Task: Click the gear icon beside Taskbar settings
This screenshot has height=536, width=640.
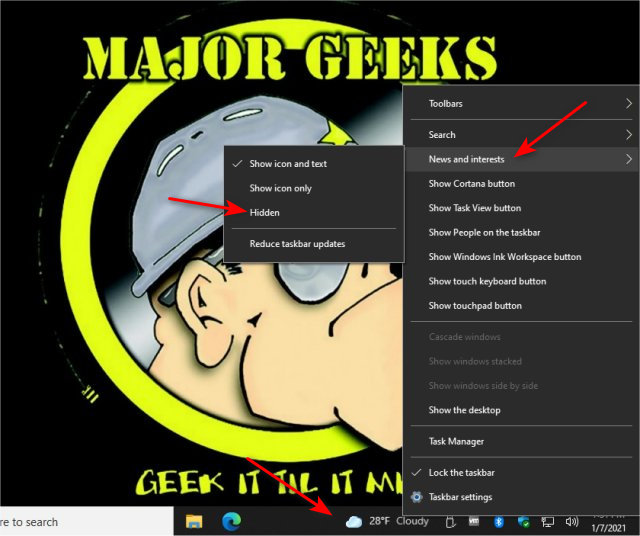Action: click(416, 497)
